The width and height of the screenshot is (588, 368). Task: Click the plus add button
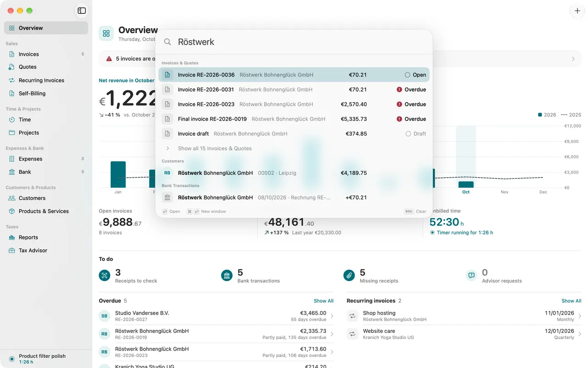pyautogui.click(x=577, y=11)
